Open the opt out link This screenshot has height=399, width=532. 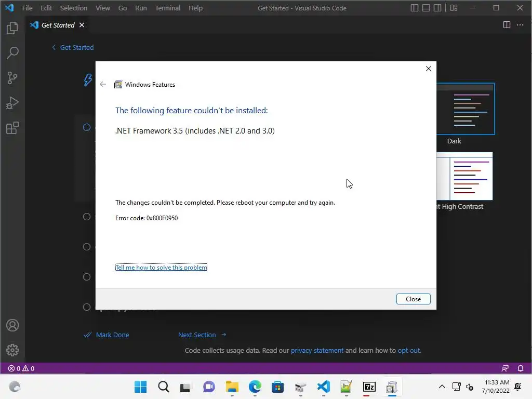408,350
